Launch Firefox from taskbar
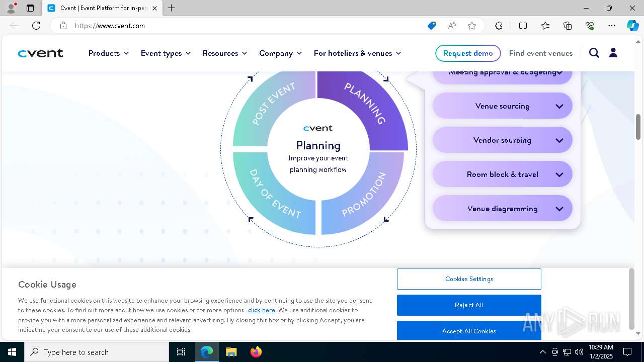644x362 pixels. (x=256, y=352)
